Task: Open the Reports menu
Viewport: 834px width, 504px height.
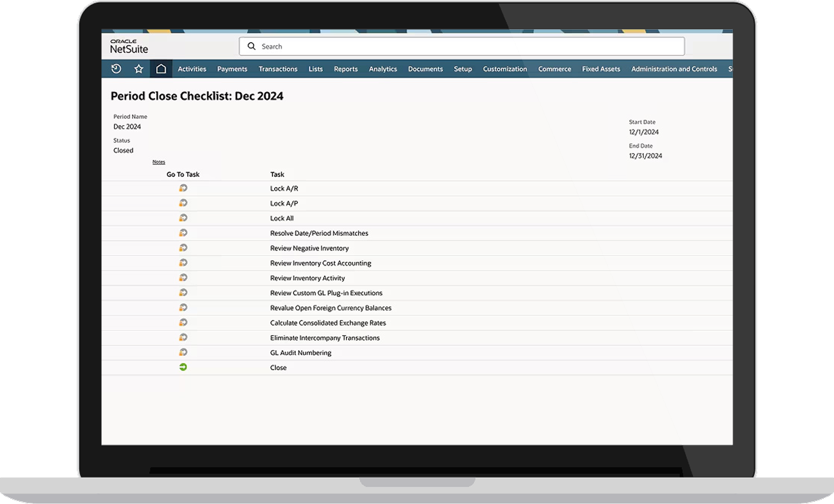Action: tap(346, 69)
